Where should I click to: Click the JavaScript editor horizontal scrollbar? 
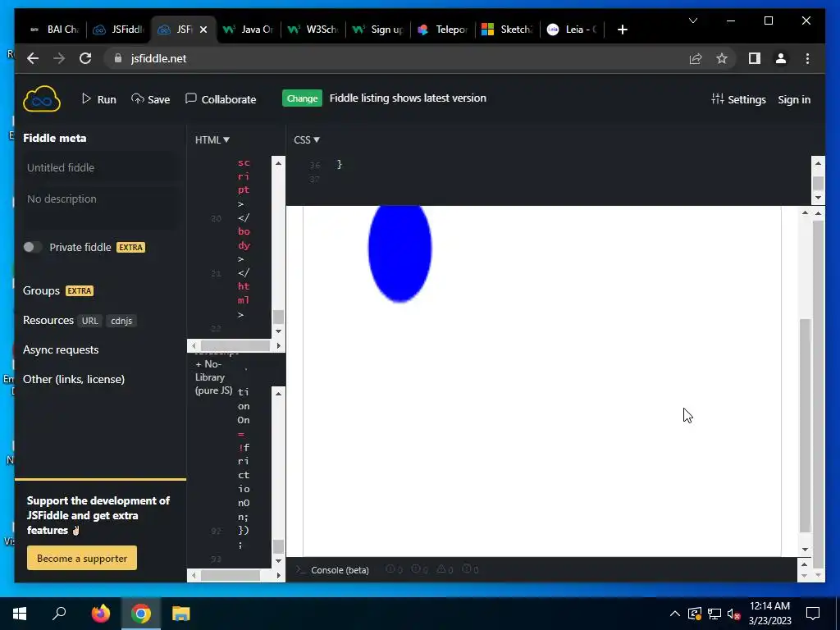coord(231,575)
